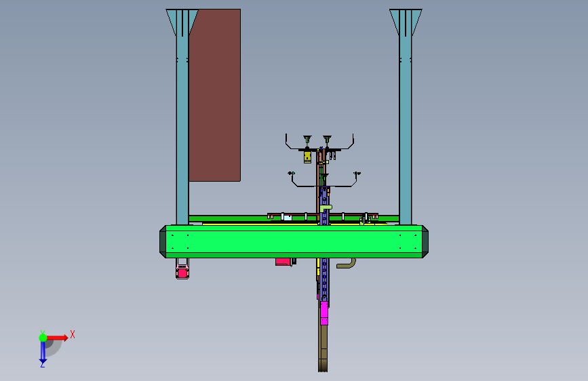588x381 pixels.
Task: Select the large brown rectangular panel
Action: [214, 95]
